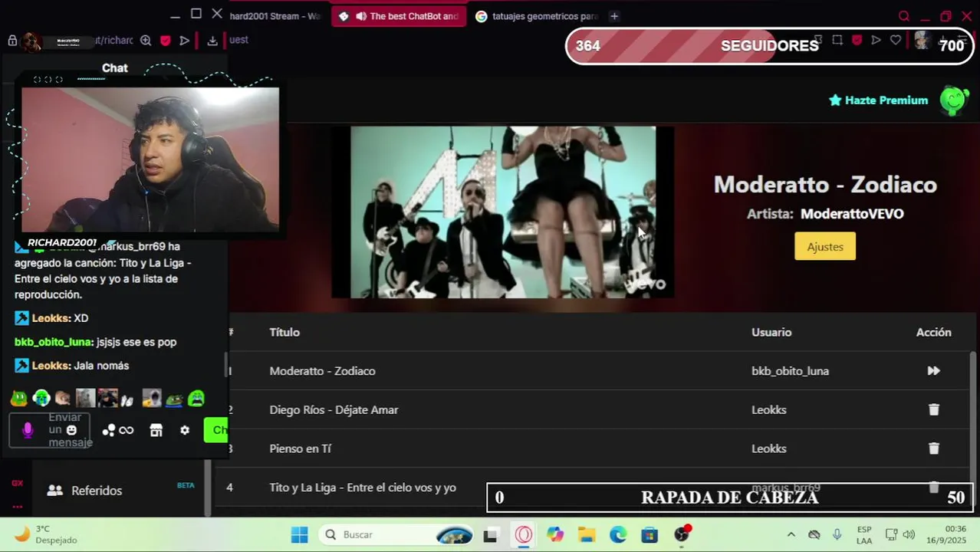Delete Diego Ríos - Déjate Amar from queue

click(x=933, y=409)
